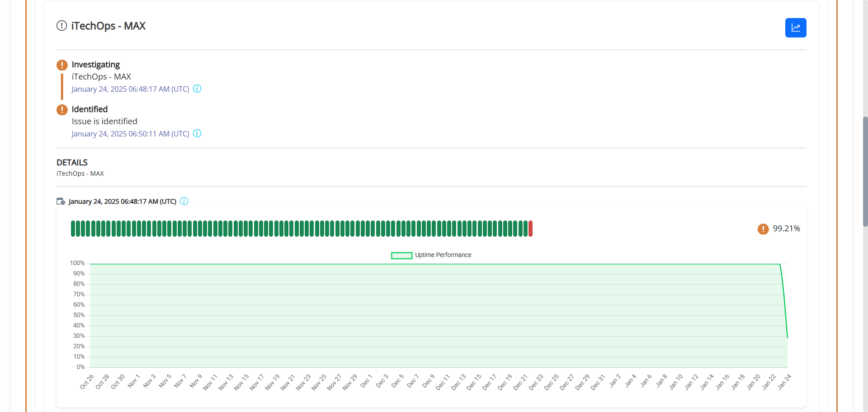Open info icon next to 06:50:11 Identified timestamp
868x412 pixels.
click(x=197, y=133)
